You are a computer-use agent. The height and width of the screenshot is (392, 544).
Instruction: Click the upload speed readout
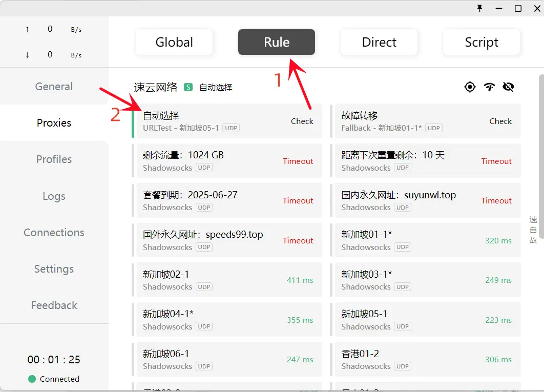[x=54, y=29]
